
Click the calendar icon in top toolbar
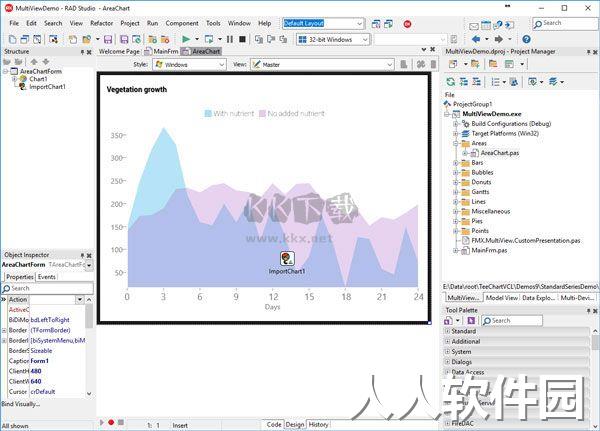pos(486,25)
